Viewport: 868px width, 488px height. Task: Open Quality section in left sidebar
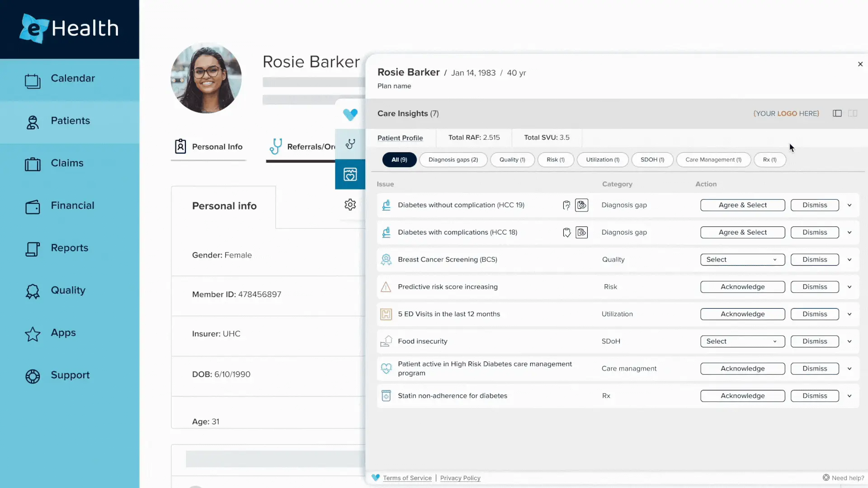(x=68, y=291)
